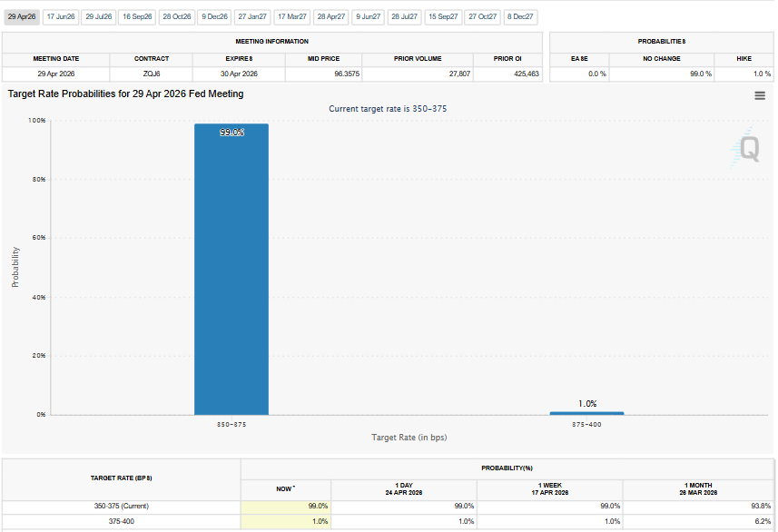
Task: Go to the 16 Sep26 meeting tab
Action: point(137,16)
